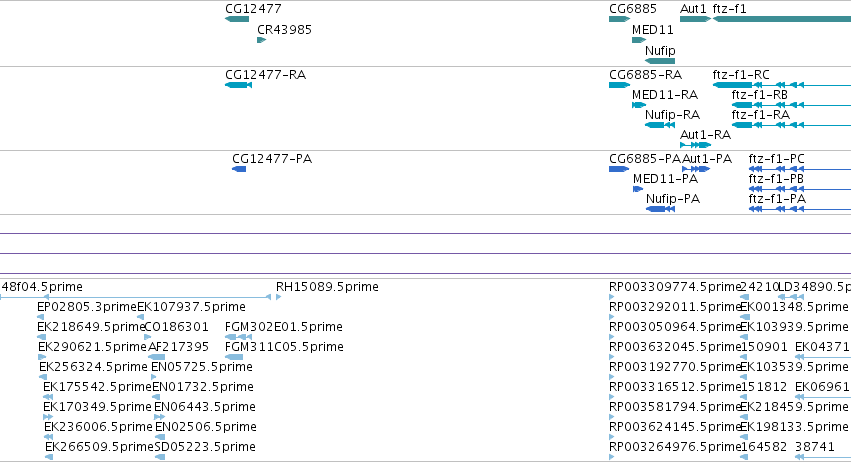Select the Aut1-RA transcript glyph
The width and height of the screenshot is (851, 462).
[695, 145]
